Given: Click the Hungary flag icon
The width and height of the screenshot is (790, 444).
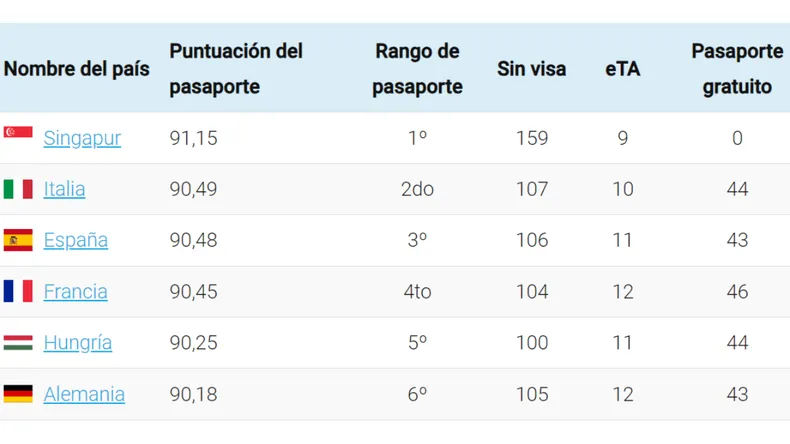Looking at the screenshot, I should point(18,343).
